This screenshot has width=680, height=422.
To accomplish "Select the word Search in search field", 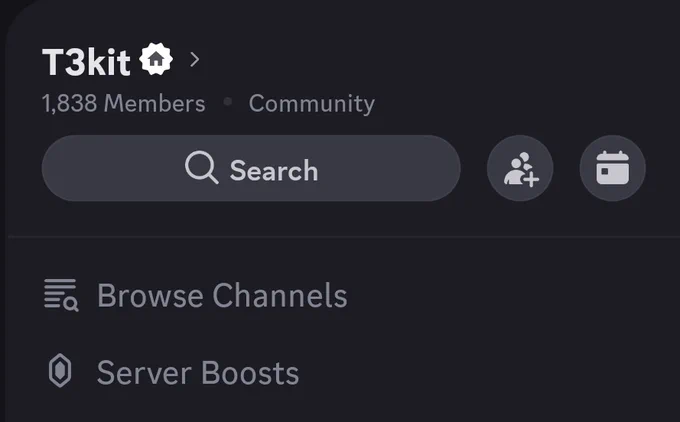I will 274,170.
